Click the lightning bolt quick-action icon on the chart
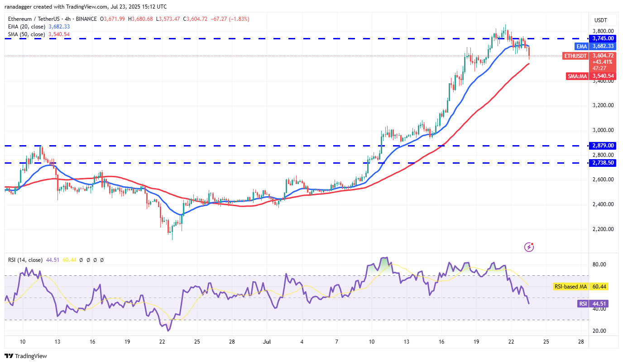The width and height of the screenshot is (623, 364). 528,246
